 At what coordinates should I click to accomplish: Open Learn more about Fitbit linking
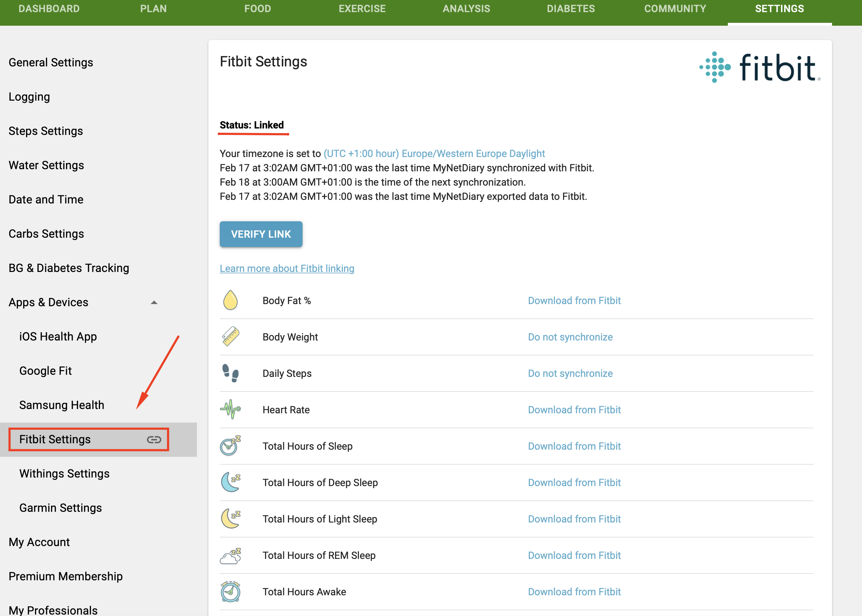point(287,268)
